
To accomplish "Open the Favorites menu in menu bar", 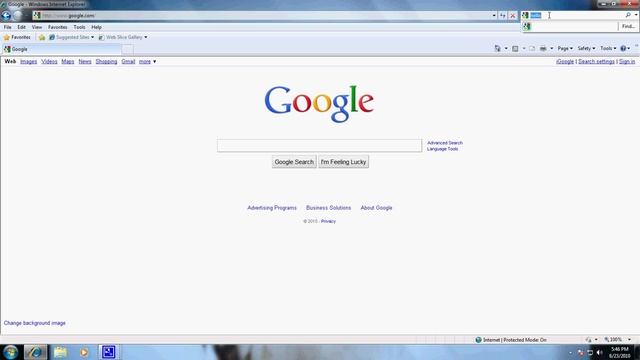I will pyautogui.click(x=58, y=27).
